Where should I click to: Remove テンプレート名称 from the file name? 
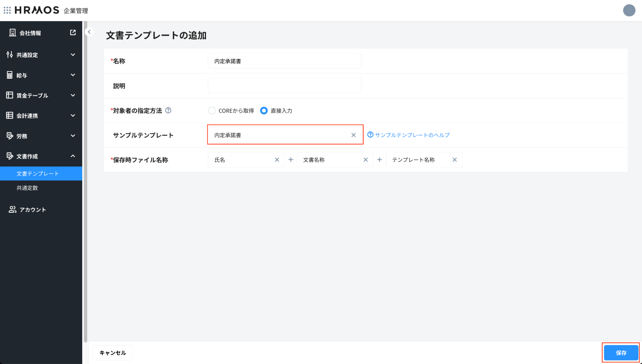(455, 160)
